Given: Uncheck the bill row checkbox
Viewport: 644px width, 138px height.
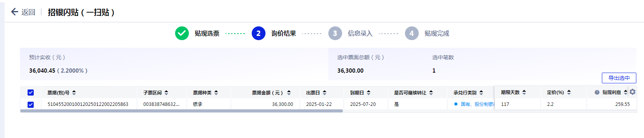Looking at the screenshot, I should 31,104.
